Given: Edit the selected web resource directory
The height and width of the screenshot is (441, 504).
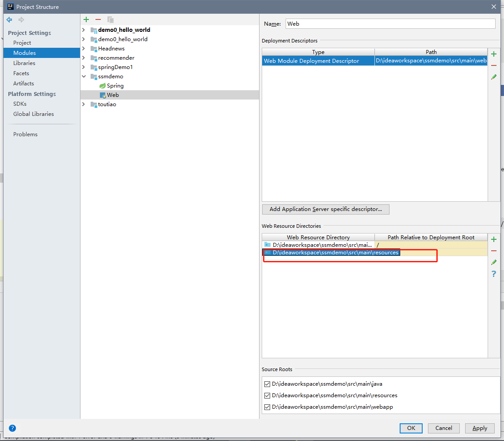Looking at the screenshot, I should tap(493, 262).
